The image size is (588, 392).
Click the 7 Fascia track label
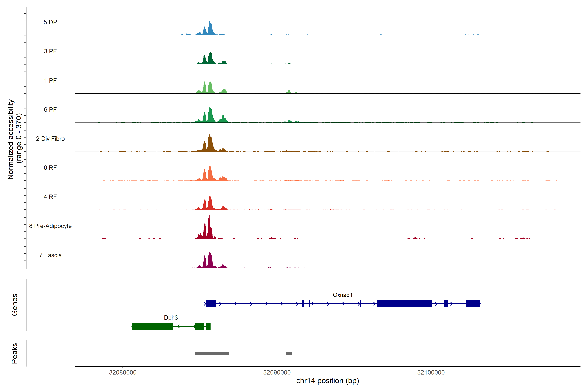tap(50, 255)
